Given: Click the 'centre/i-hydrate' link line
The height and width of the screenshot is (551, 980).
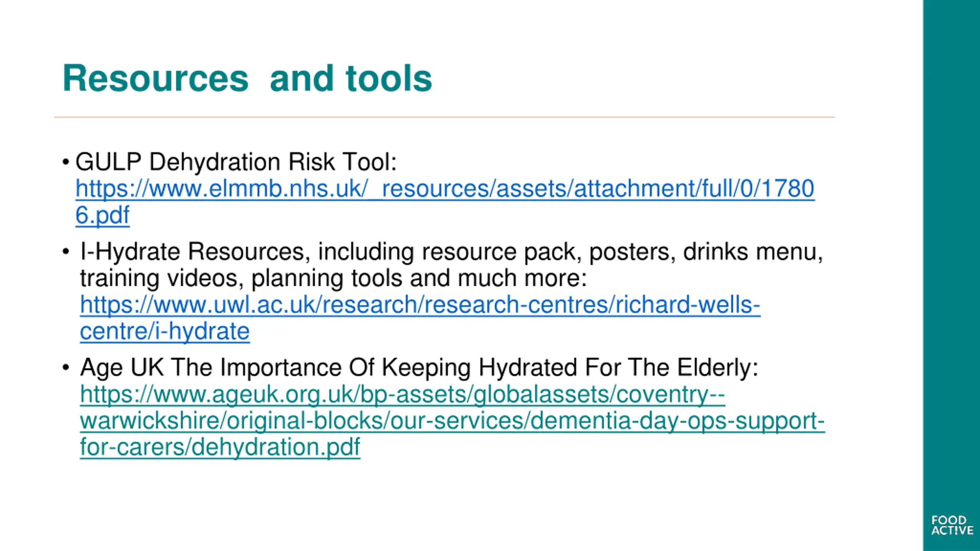Looking at the screenshot, I should [165, 331].
